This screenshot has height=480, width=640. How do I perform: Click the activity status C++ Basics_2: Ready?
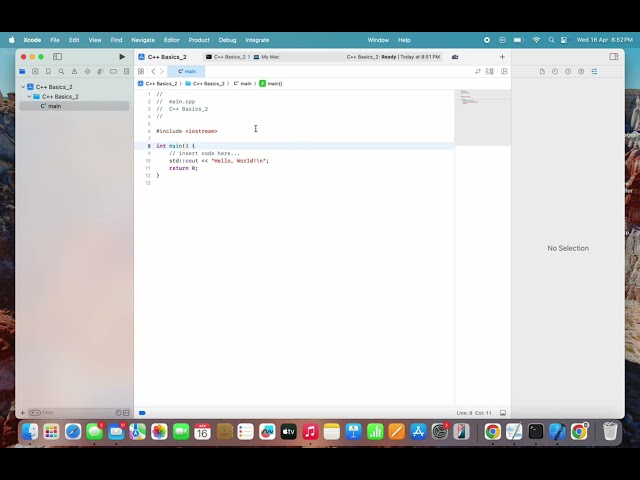tap(393, 57)
